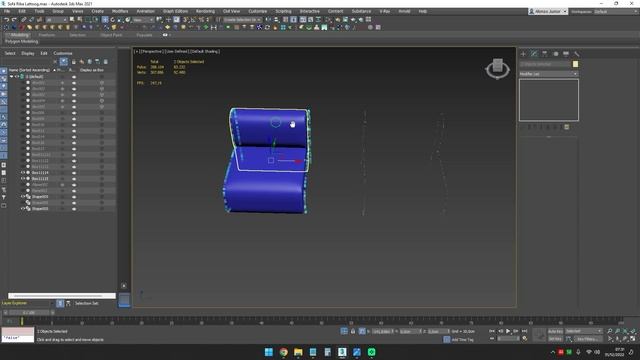Click the Lock icon in Scene Explorer toolbar
Viewport: 640px width, 360px height.
[73, 62]
